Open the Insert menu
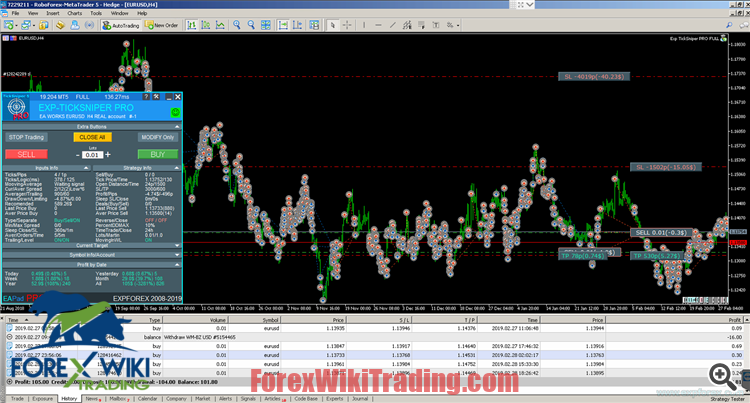This screenshot has height=403, width=750. 53,13
